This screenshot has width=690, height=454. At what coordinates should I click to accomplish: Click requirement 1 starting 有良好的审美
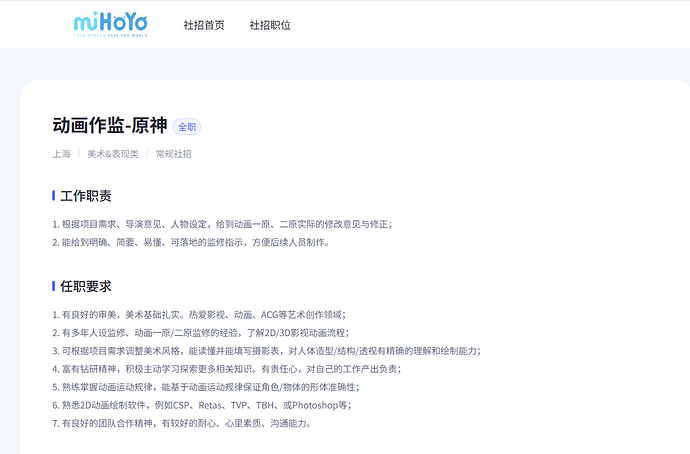[x=199, y=315]
